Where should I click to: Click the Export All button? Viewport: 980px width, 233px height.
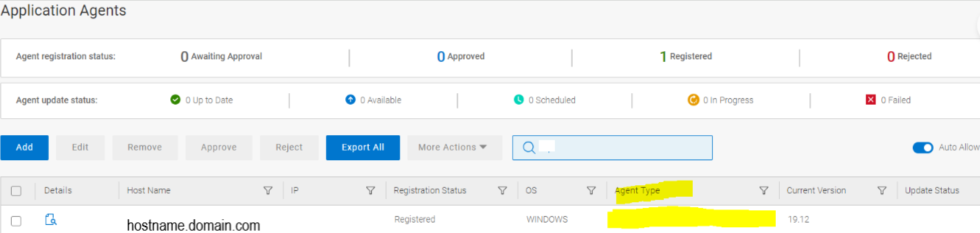(x=362, y=147)
